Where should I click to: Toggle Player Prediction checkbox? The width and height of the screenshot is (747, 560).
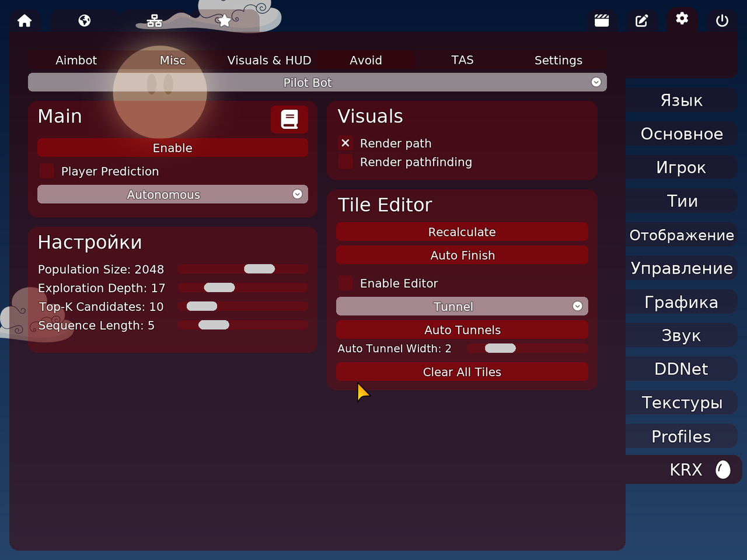(47, 171)
